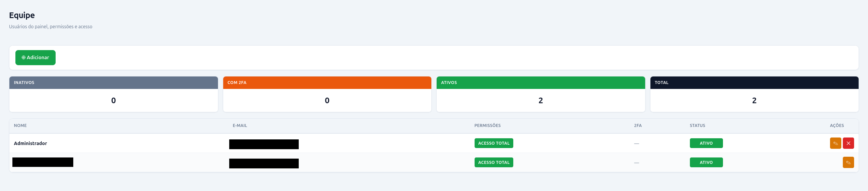The height and width of the screenshot is (191, 868).
Task: Select the Ativos stat card
Action: (541, 94)
